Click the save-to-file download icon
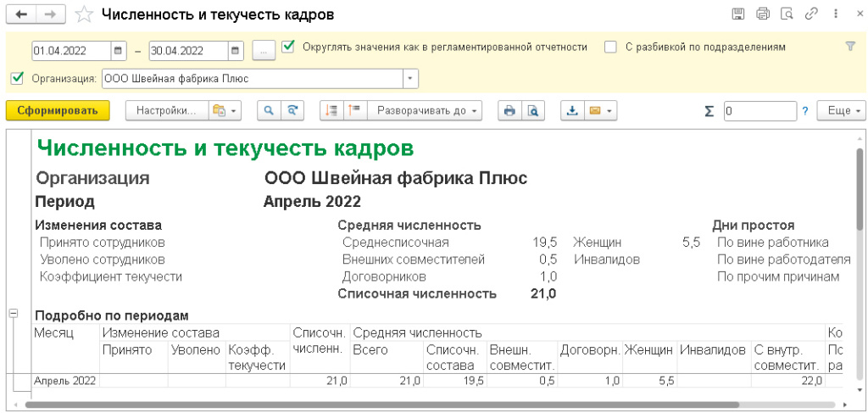Image resolution: width=868 pixels, height=413 pixels. [572, 111]
